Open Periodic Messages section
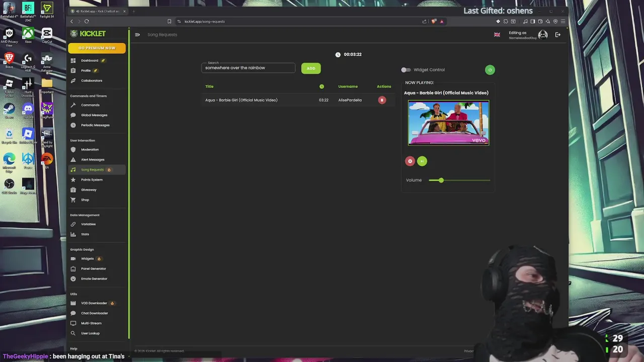644x362 pixels. pos(95,125)
